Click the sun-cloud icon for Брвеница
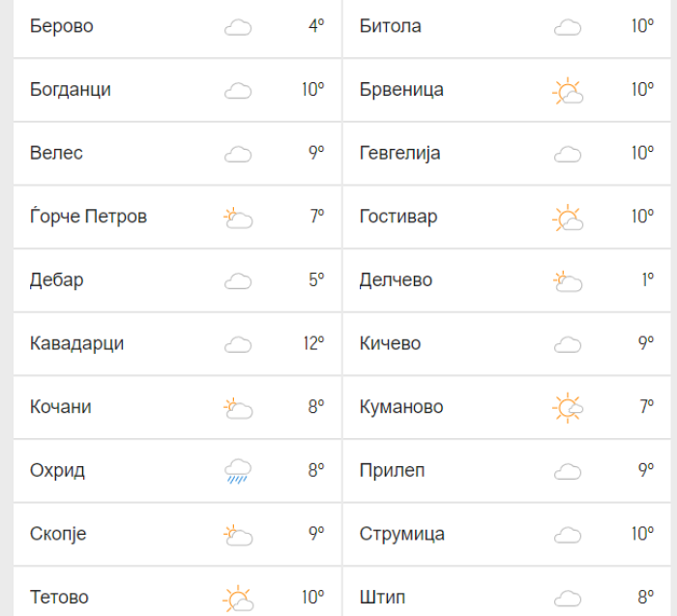The image size is (677, 616). pos(568,91)
